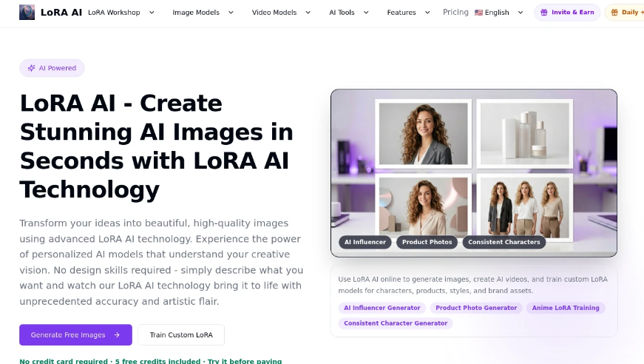Click the LoRA AI logo image
This screenshot has height=364, width=644.
[27, 13]
